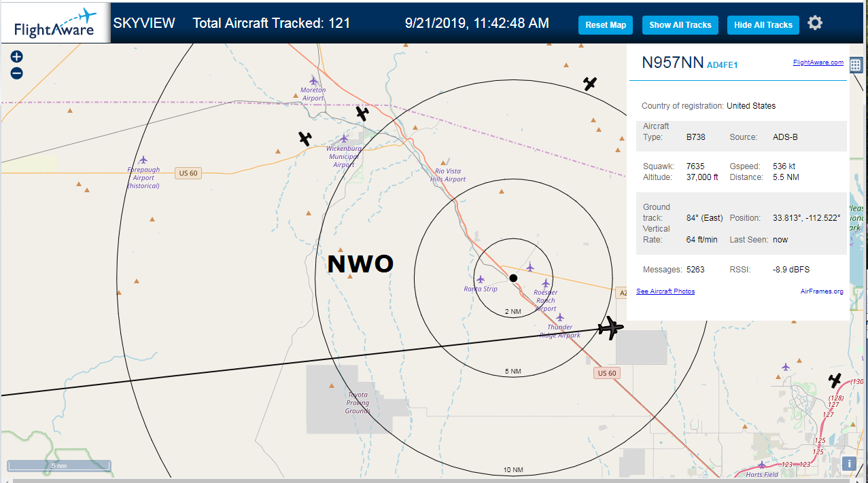
Task: Click the Ranta Strip airport marker
Action: coord(481,279)
